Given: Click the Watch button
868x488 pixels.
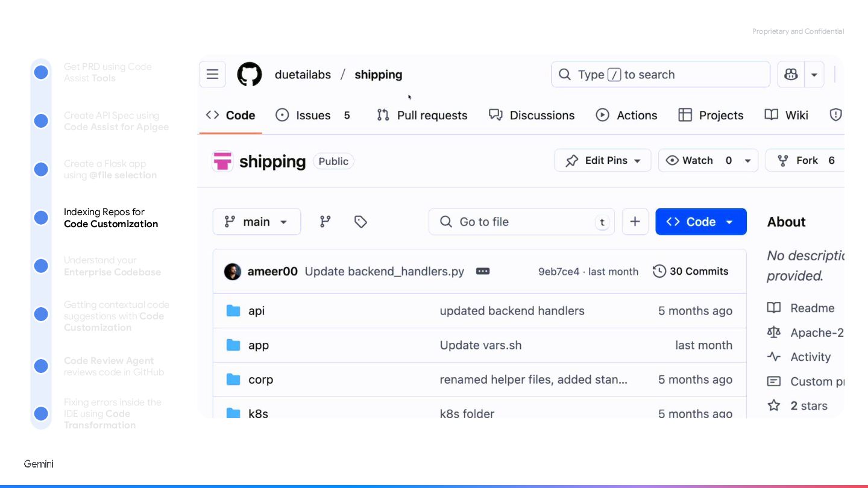Looking at the screenshot, I should (698, 160).
